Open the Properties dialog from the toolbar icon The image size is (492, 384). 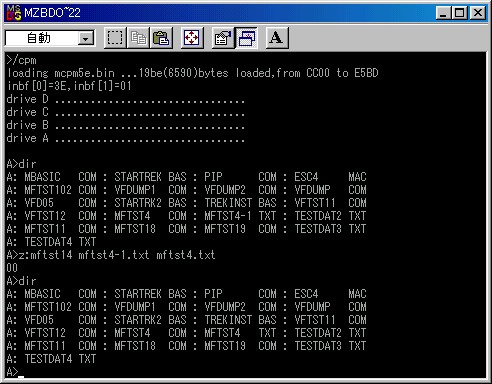223,38
